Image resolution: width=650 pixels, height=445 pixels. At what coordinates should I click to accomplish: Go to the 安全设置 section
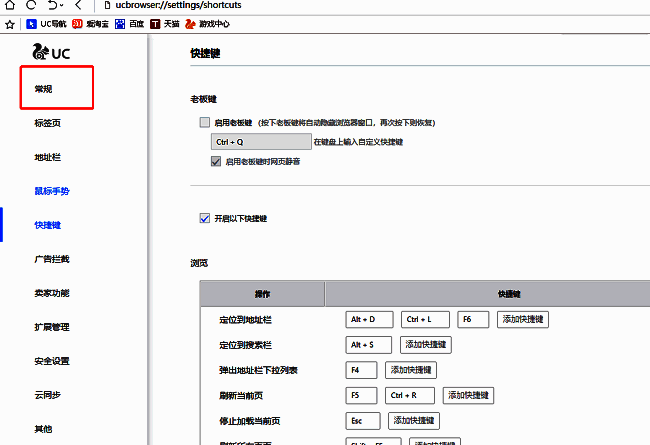[x=52, y=361]
